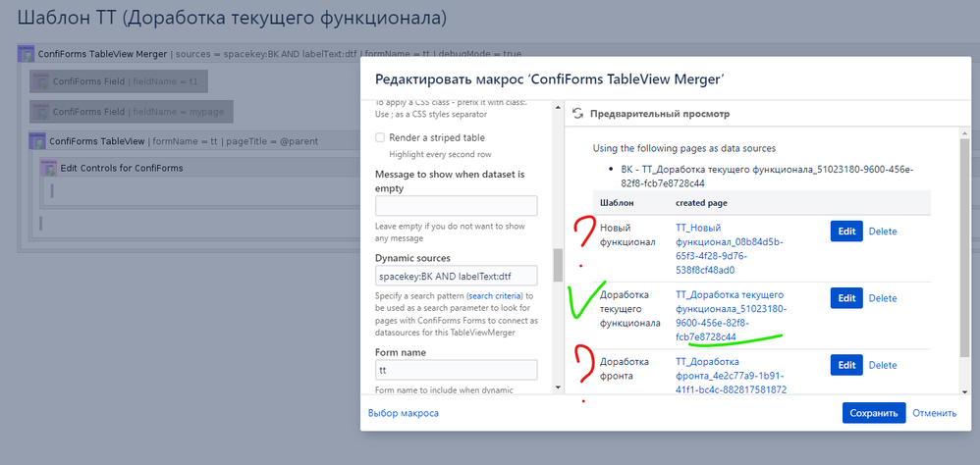Image resolution: width=980 pixels, height=465 pixels.
Task: Click Edit Controls for ConfiForms macro title
Action: tap(122, 168)
